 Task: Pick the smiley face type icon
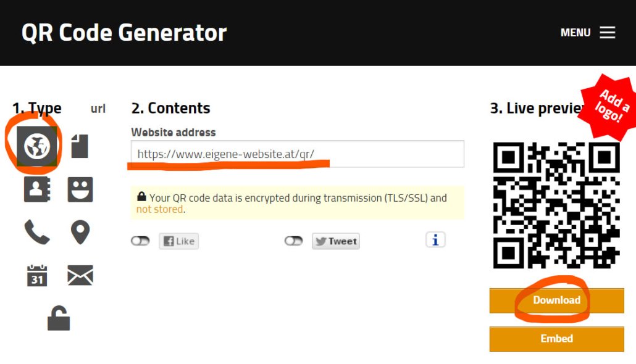point(80,189)
